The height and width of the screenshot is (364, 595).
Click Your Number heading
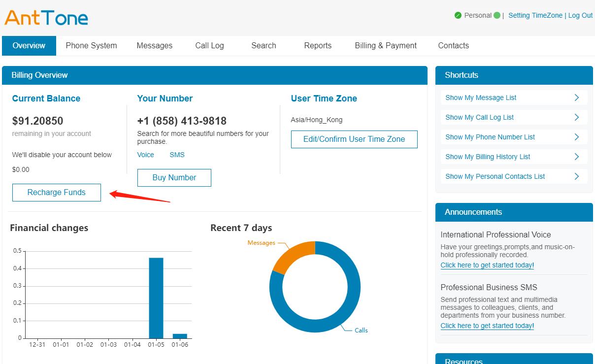tap(165, 99)
